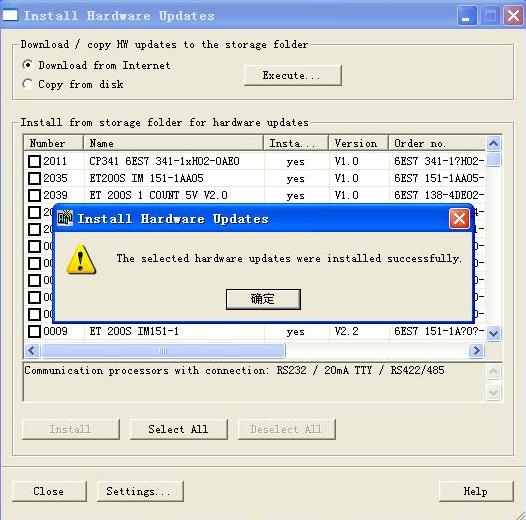The image size is (526, 520).
Task: Select Copy from disk radio option
Action: click(27, 84)
